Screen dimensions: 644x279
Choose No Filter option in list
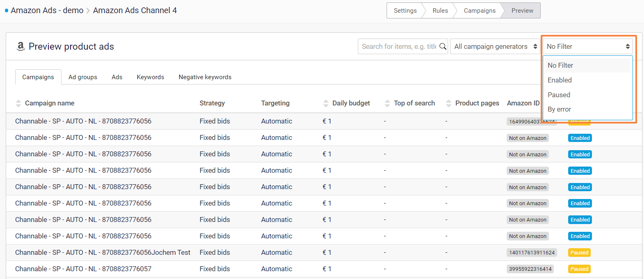587,65
